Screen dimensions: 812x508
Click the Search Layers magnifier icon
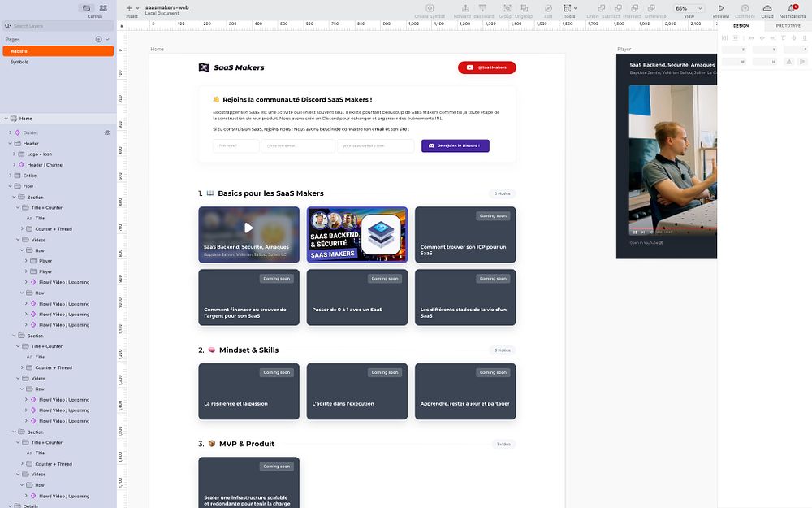click(7, 25)
